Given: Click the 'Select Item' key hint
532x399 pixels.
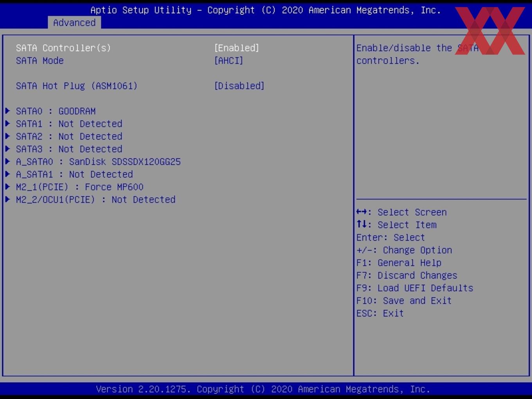Looking at the screenshot, I should pyautogui.click(x=396, y=225).
